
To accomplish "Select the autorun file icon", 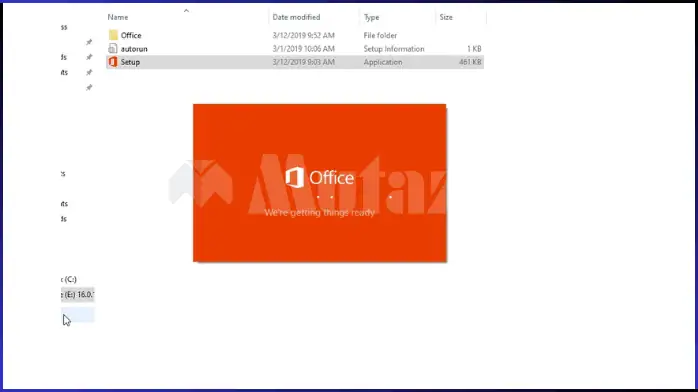I will tap(113, 48).
